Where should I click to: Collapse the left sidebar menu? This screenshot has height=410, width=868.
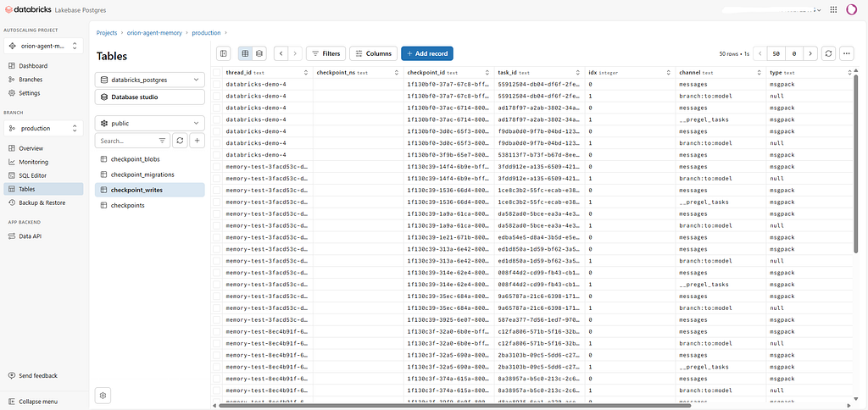(x=33, y=402)
